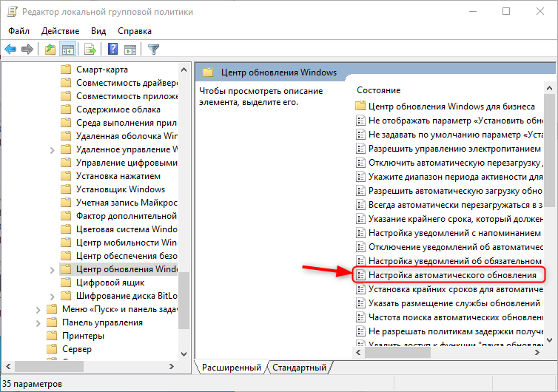Select Учетная запись Майкрософт folder
This screenshot has height=392, width=558.
(119, 203)
